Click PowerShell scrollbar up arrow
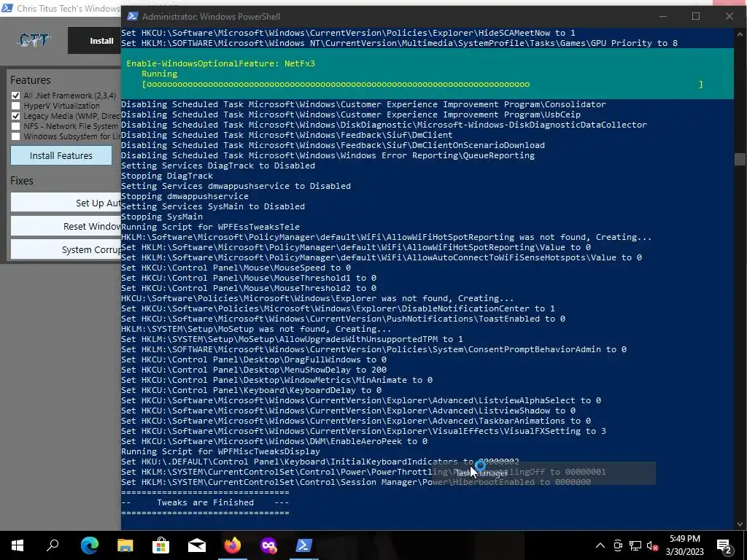The image size is (747, 560). pyautogui.click(x=740, y=34)
